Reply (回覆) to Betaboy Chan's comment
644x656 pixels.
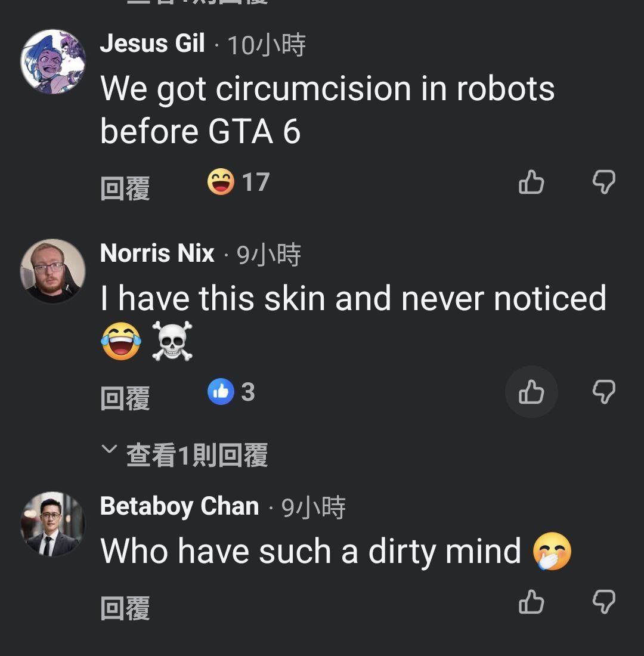[125, 608]
